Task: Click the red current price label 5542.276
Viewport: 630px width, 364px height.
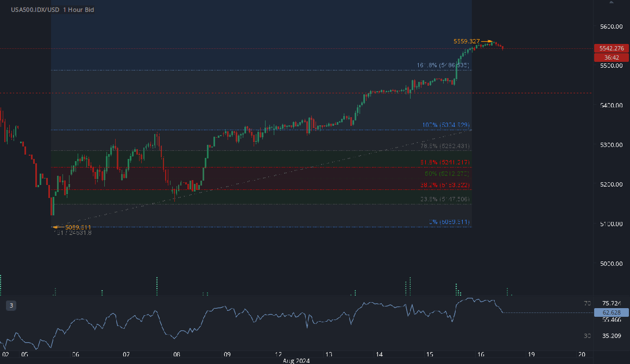Action: (611, 48)
